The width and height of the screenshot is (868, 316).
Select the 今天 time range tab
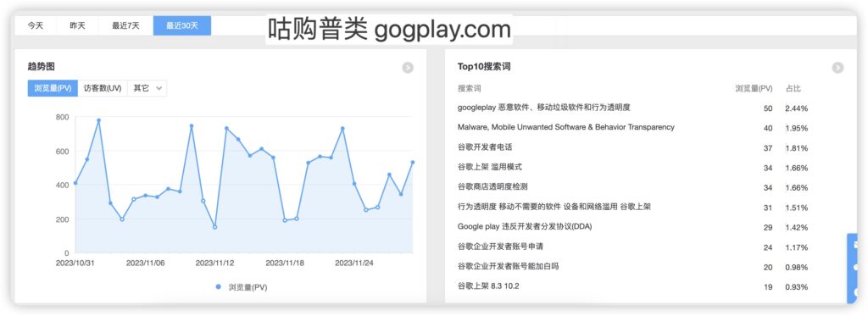pos(36,25)
